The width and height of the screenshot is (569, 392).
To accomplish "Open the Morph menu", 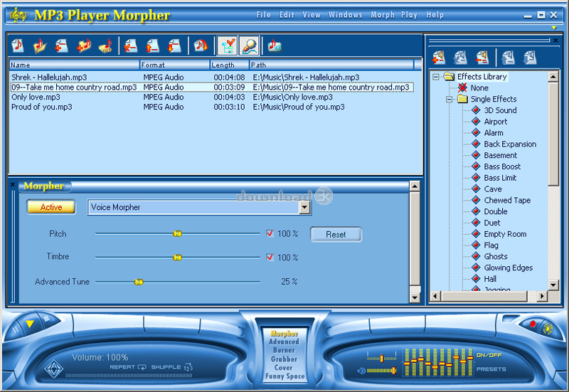I will click(x=382, y=15).
